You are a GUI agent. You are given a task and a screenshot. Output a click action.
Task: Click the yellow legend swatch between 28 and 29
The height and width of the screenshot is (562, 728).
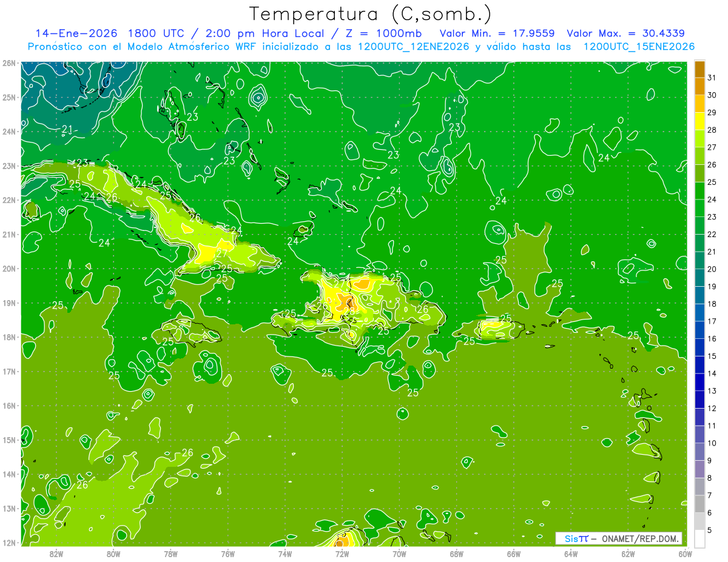(699, 121)
